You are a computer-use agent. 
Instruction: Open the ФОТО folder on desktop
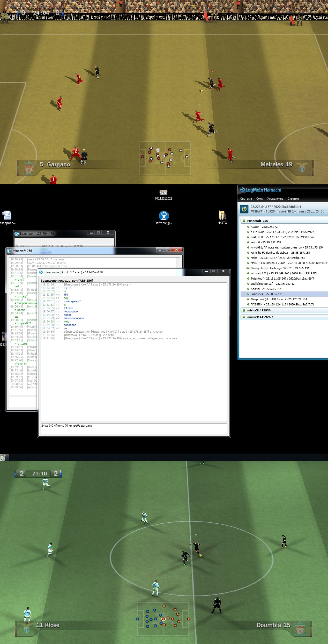[x=222, y=217]
